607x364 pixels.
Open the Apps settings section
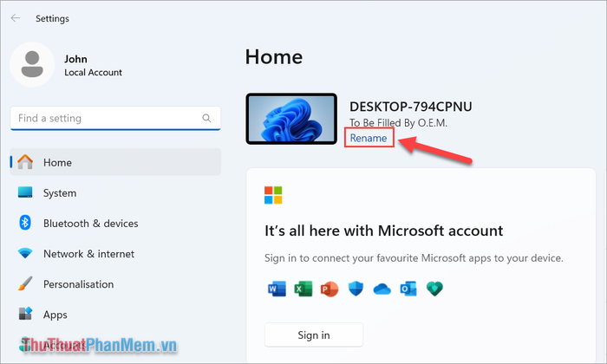click(55, 315)
